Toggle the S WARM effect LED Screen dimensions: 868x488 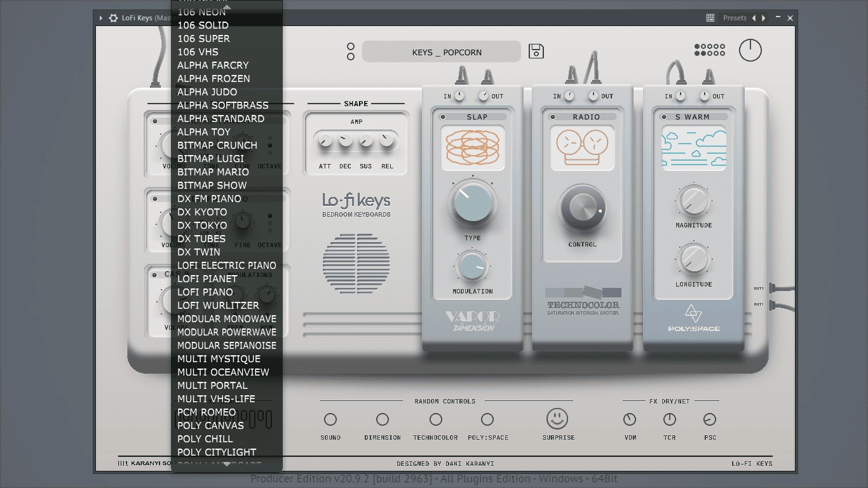(664, 117)
